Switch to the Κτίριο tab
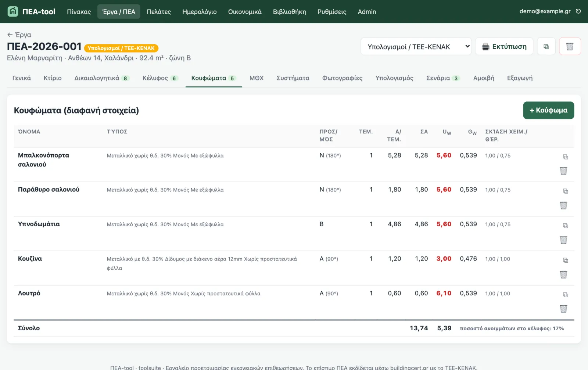The height and width of the screenshot is (370, 588). 53,78
